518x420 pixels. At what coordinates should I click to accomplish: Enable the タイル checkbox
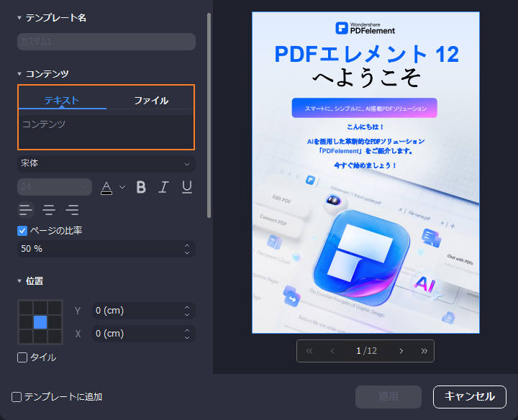tap(22, 357)
